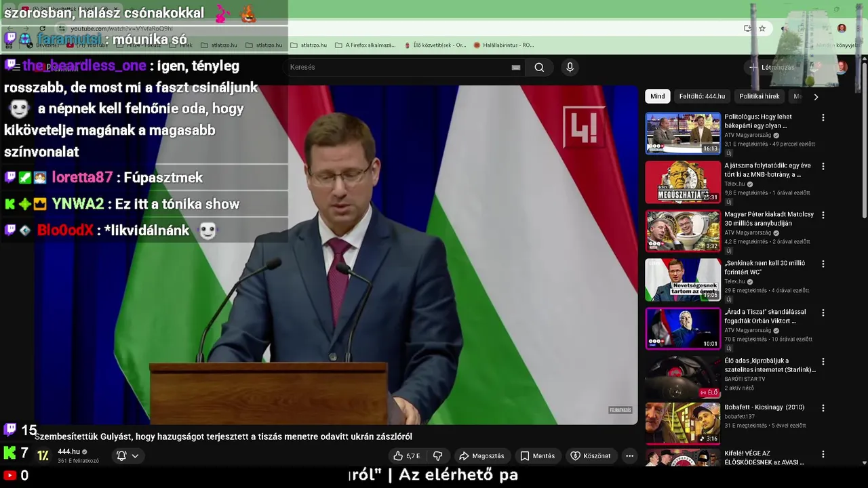Image resolution: width=868 pixels, height=488 pixels.
Task: Open options menu for Politológus video
Action: (x=823, y=117)
